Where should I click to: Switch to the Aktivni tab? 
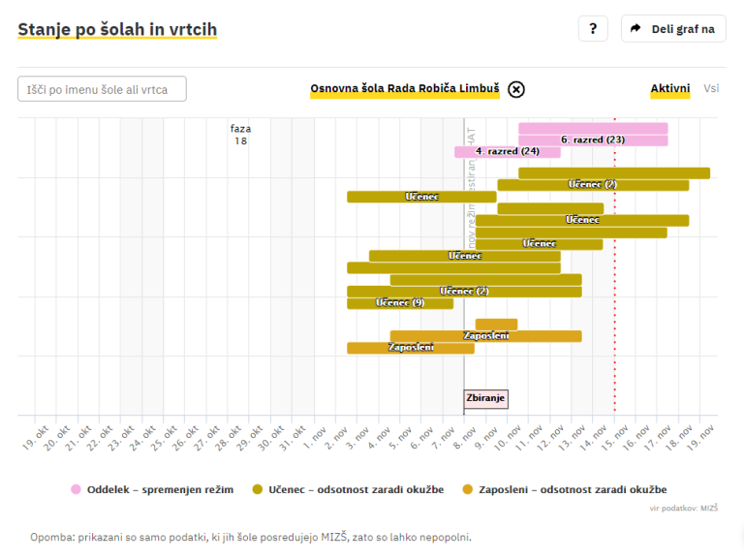point(669,88)
